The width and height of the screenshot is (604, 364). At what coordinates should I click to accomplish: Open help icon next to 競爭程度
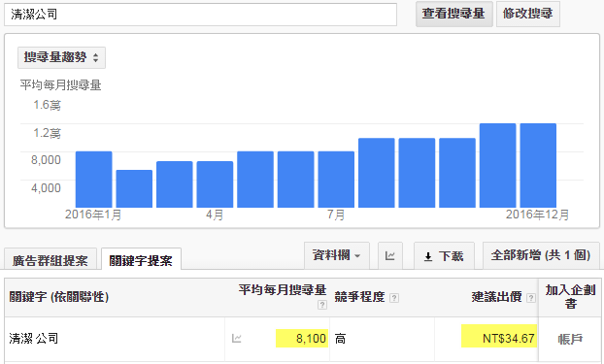(394, 298)
